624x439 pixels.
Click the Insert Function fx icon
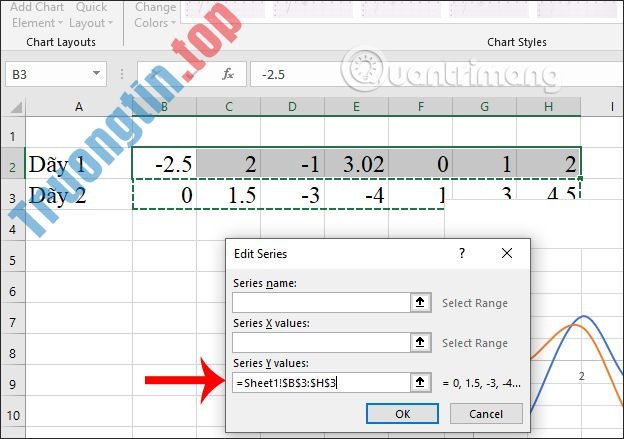228,74
